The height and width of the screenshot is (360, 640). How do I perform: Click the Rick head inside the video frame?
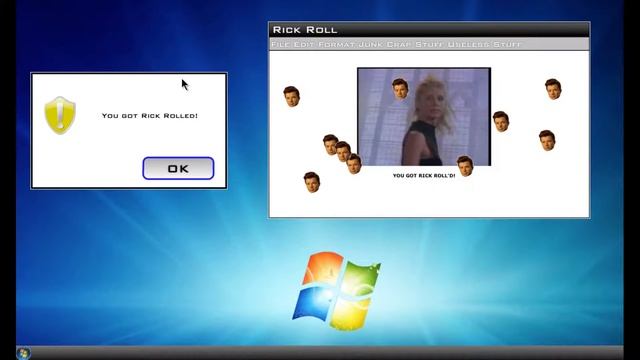pos(400,89)
